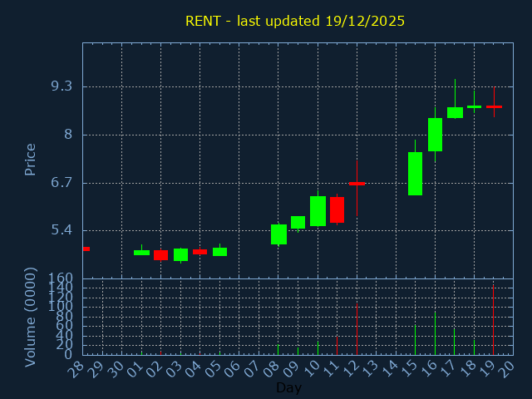The image size is (532, 399).
Task: Click the partial red candle on day 28
Action: tap(86, 249)
